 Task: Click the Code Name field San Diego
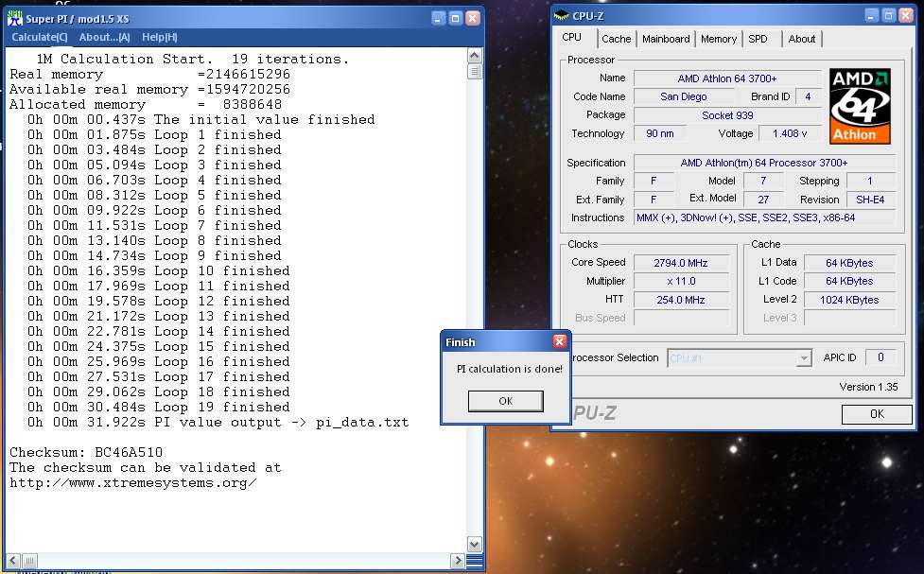pyautogui.click(x=684, y=96)
